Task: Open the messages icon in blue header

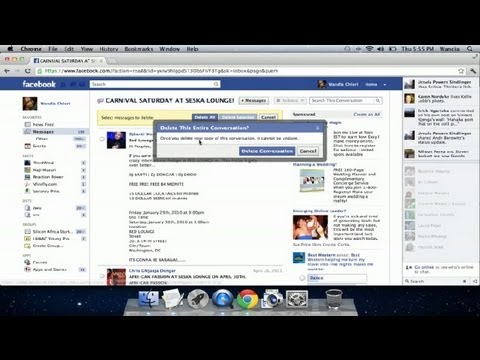Action: (74, 84)
